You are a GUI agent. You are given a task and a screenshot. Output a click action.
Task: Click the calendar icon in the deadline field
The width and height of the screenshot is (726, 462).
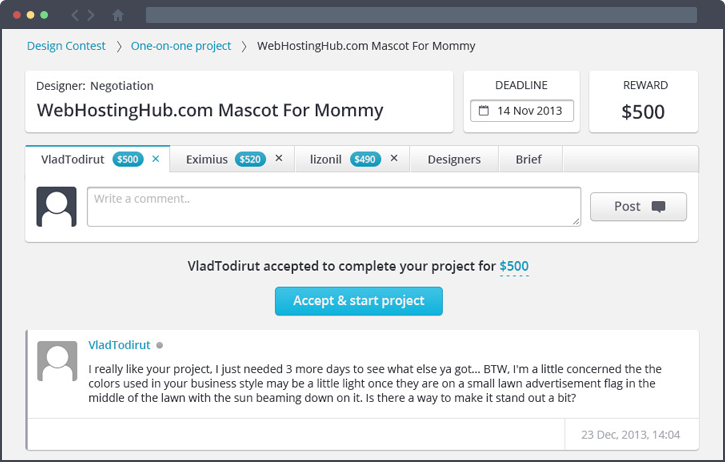(483, 111)
